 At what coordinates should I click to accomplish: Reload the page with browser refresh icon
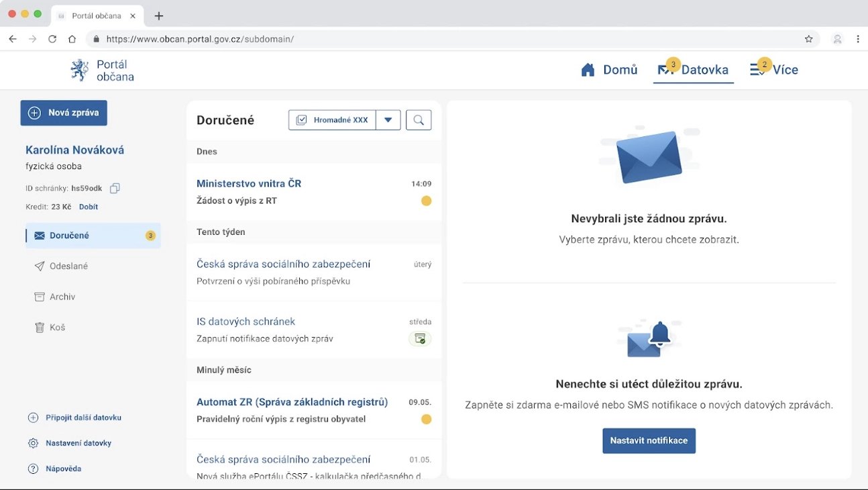pos(52,39)
